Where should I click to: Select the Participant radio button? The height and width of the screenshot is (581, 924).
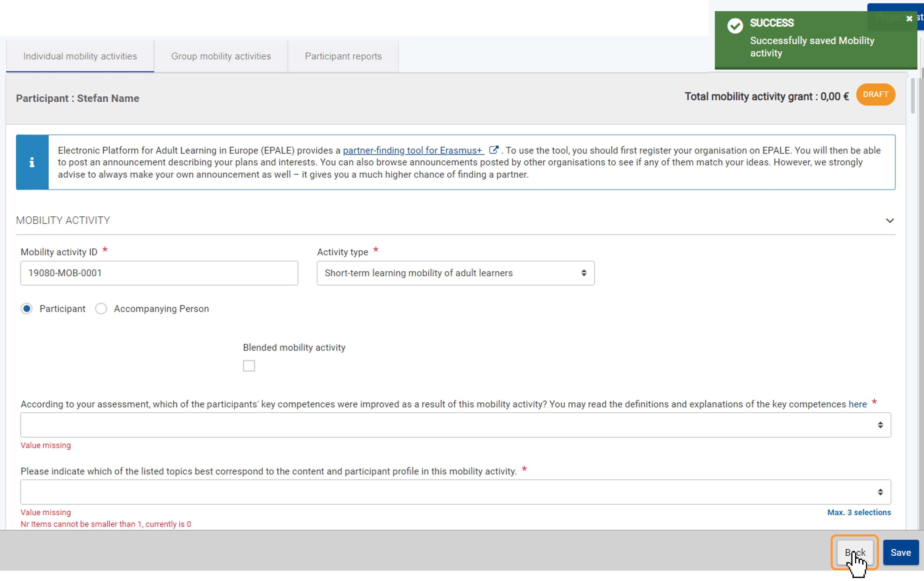[x=27, y=309]
